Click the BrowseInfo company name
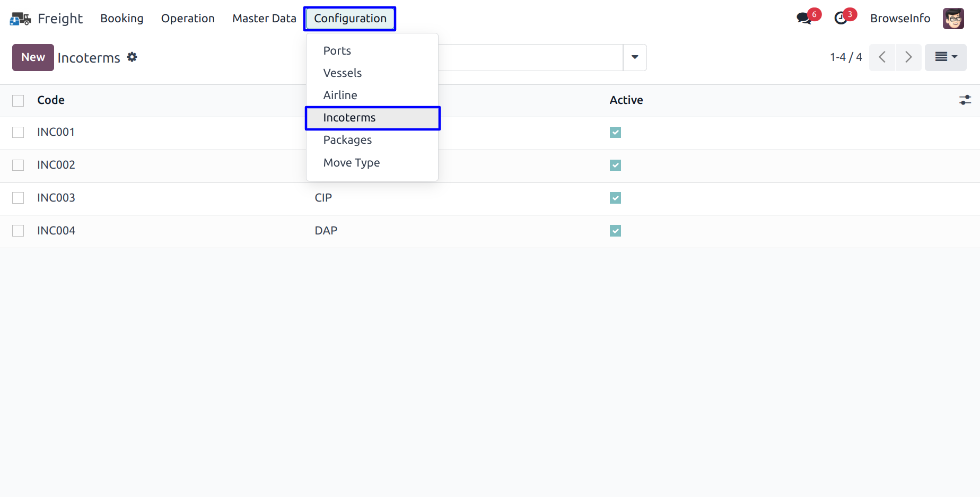This screenshot has height=497, width=980. tap(900, 19)
